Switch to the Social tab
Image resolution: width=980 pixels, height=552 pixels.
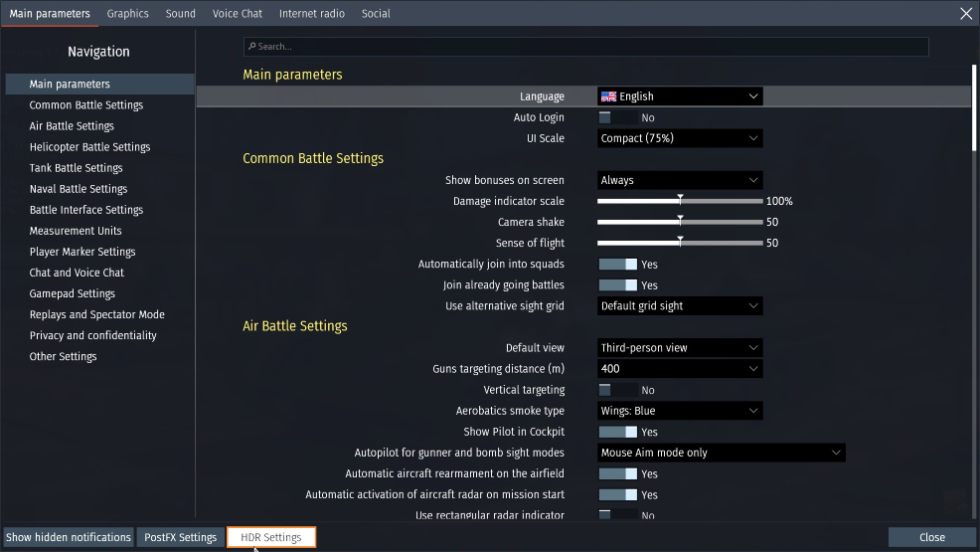point(376,13)
